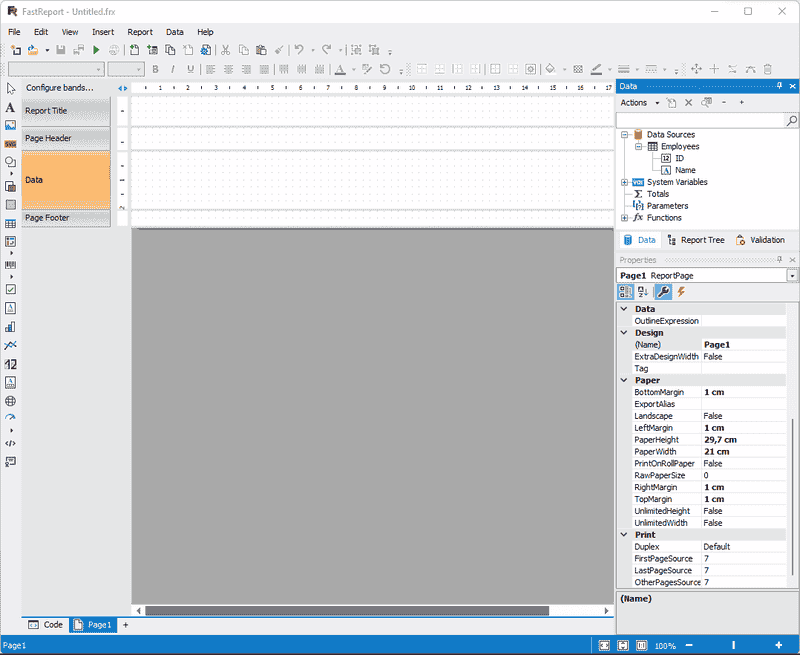Toggle left text alignment
800x655 pixels.
[x=211, y=69]
